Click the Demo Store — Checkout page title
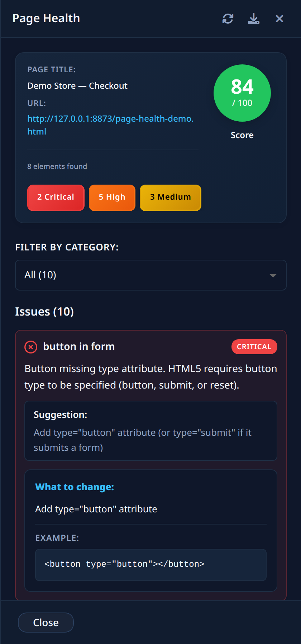This screenshot has width=301, height=644. (77, 86)
